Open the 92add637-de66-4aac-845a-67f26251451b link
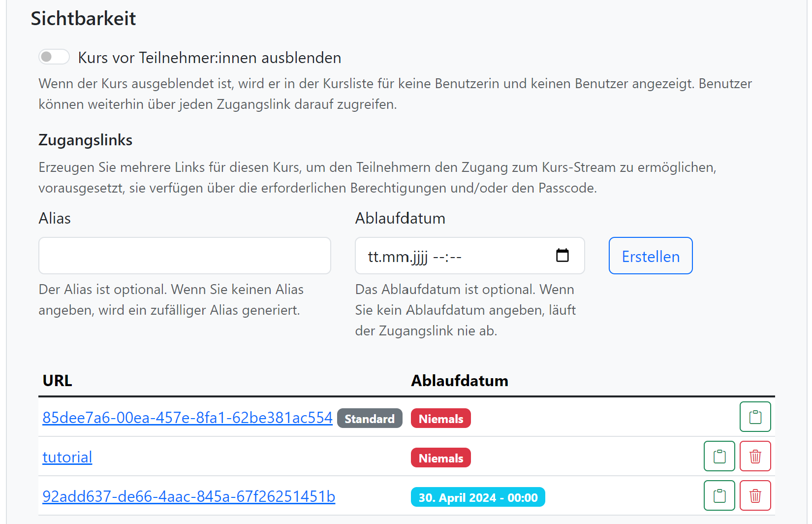This screenshot has height=524, width=812. click(x=188, y=496)
